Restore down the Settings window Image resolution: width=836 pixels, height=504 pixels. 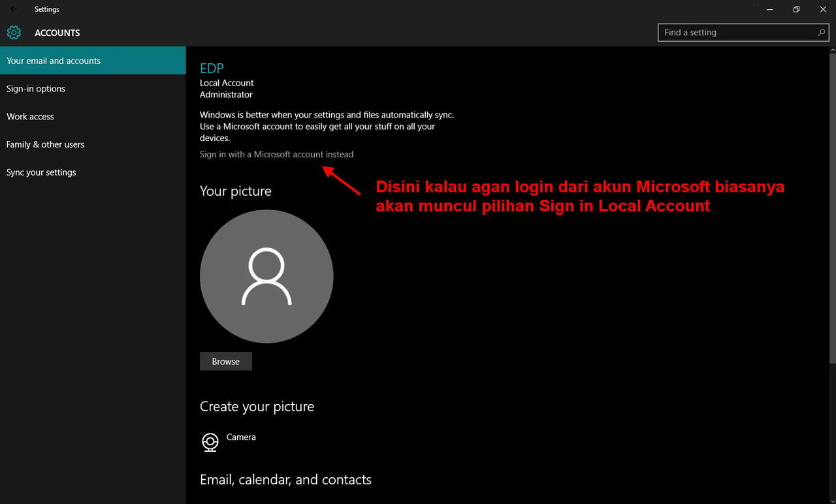click(x=797, y=9)
